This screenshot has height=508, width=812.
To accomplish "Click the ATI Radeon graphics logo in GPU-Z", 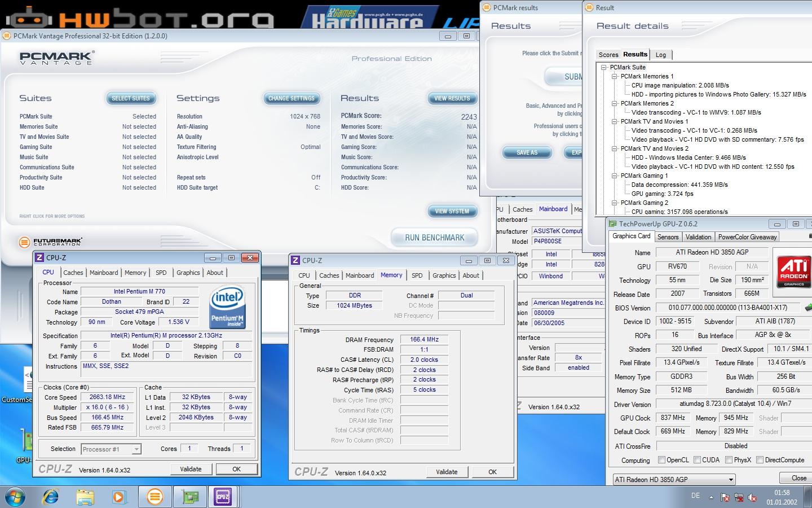I will tap(794, 271).
